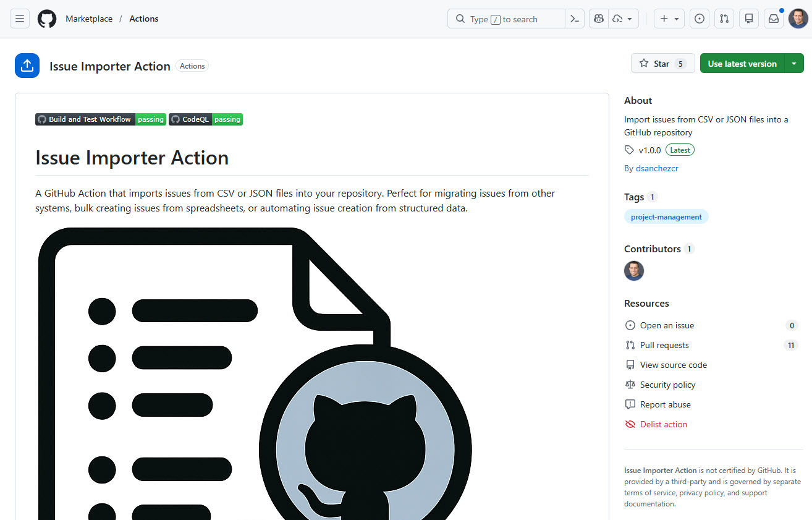Click the upload icon next to Issue Importer Action
Viewport: 812px width, 520px height.
click(27, 66)
